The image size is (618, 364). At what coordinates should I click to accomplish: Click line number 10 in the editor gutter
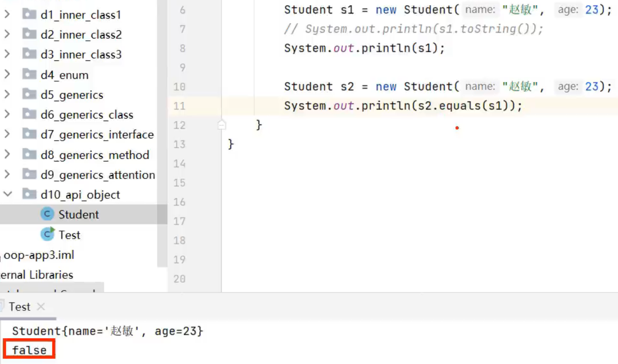click(x=179, y=86)
